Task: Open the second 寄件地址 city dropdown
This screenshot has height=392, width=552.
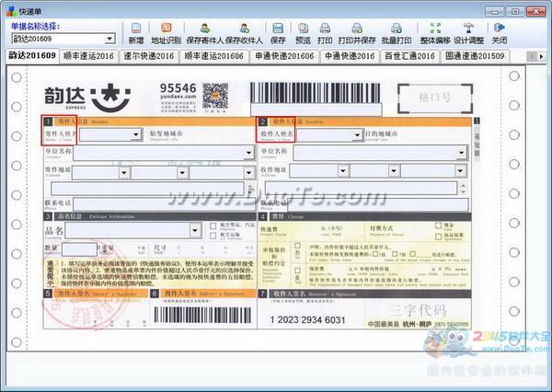Action: 182,173
